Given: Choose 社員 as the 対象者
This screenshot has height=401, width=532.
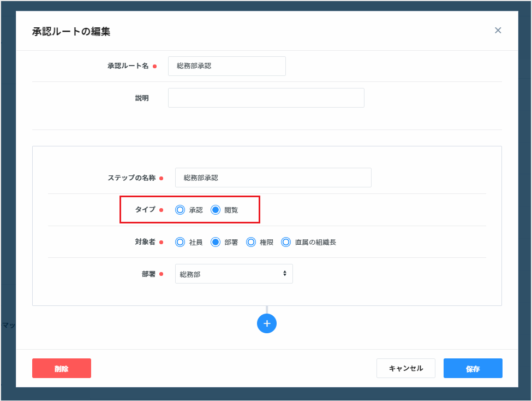Looking at the screenshot, I should point(180,242).
